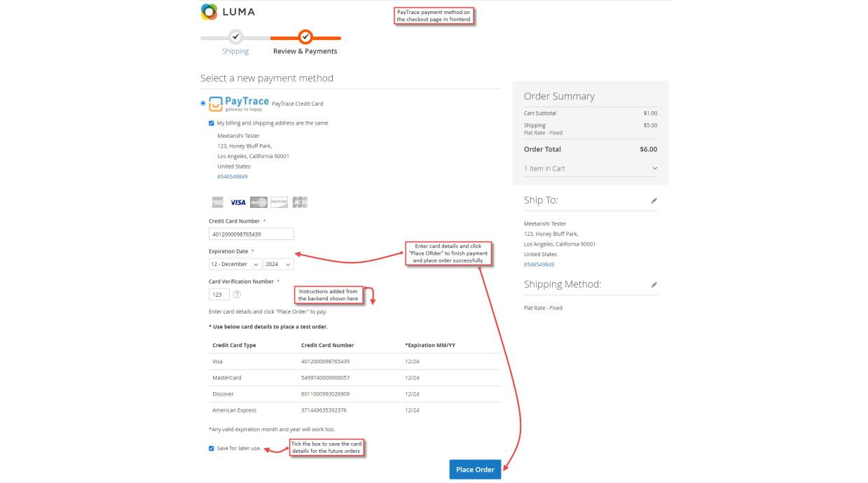The image size is (868, 483).
Task: Select the PayTrace Credit Card radio button
Action: click(203, 104)
